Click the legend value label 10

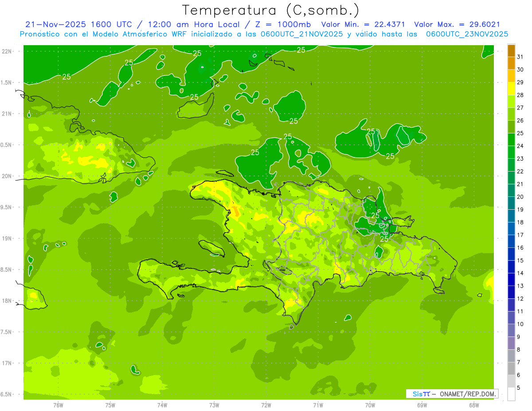click(x=520, y=324)
